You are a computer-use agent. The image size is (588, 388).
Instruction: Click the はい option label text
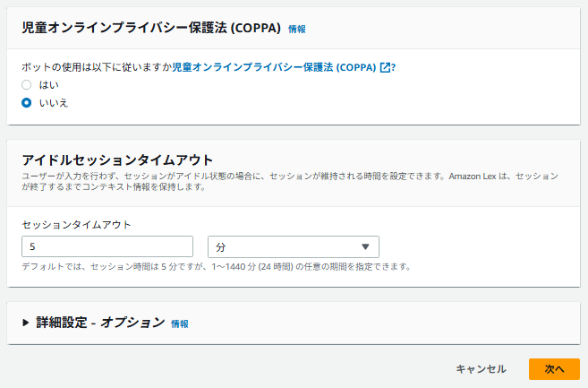(48, 85)
